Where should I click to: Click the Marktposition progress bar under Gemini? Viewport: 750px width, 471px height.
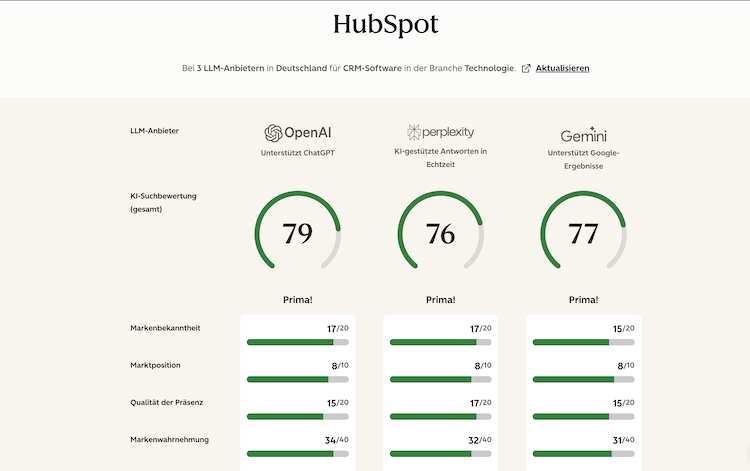584,380
